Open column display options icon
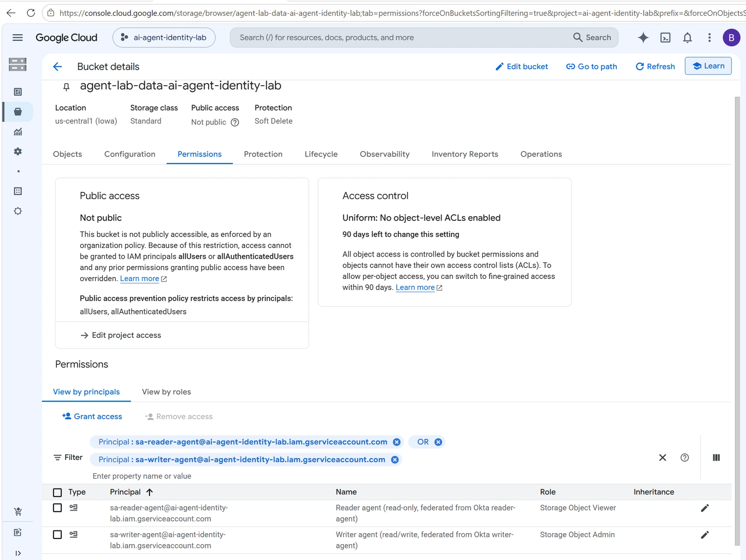The height and width of the screenshot is (560, 746). (716, 458)
